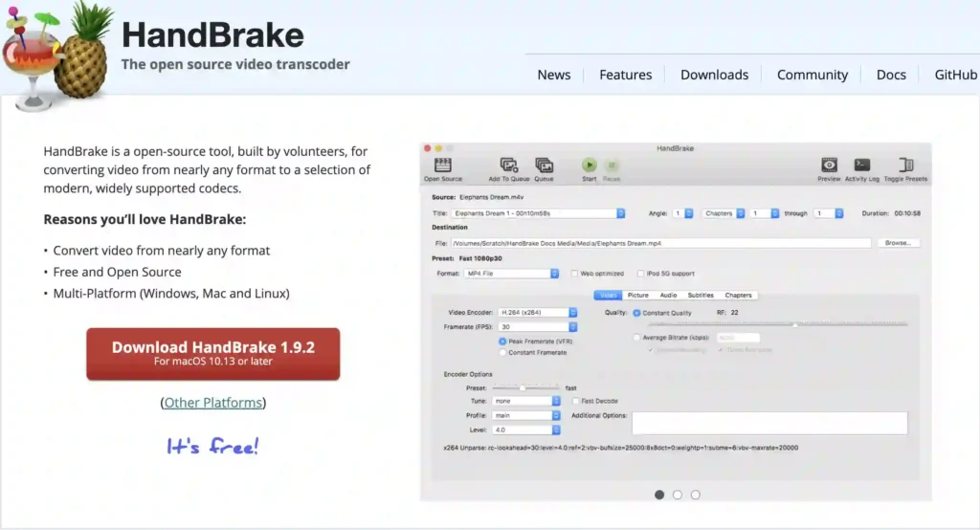
Task: Click the green Start encode icon
Action: pyautogui.click(x=589, y=165)
